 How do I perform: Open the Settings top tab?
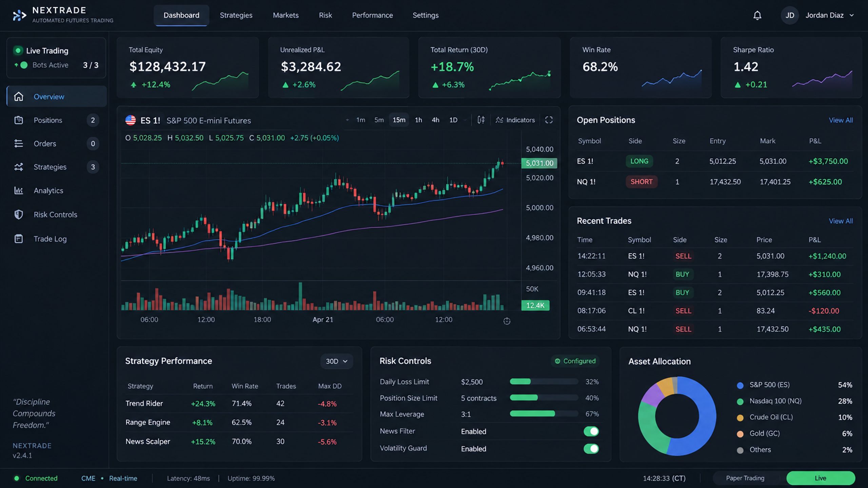point(426,15)
